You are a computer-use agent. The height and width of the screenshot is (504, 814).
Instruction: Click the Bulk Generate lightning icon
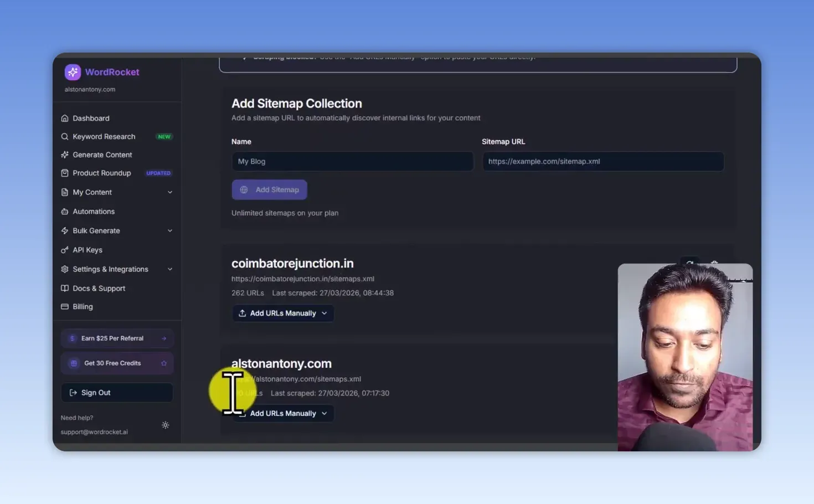click(65, 230)
